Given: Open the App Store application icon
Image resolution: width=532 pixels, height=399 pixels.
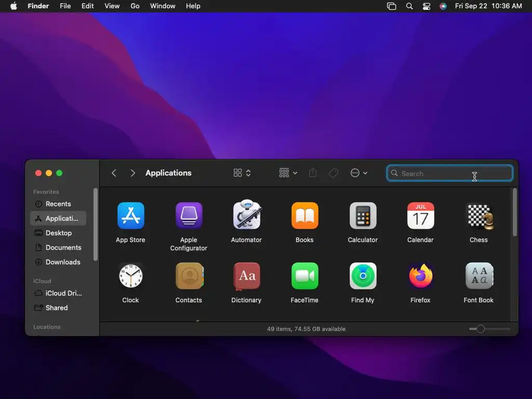Looking at the screenshot, I should [x=130, y=216].
